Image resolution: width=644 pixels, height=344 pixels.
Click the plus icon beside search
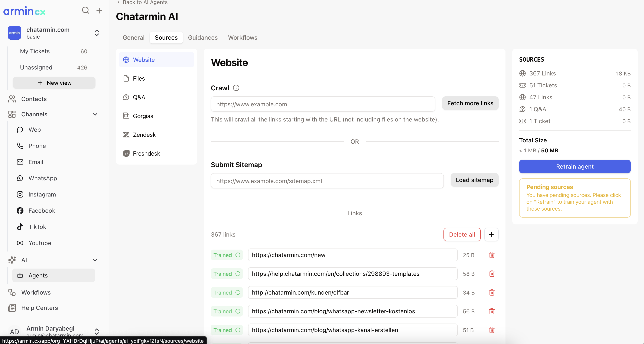99,10
